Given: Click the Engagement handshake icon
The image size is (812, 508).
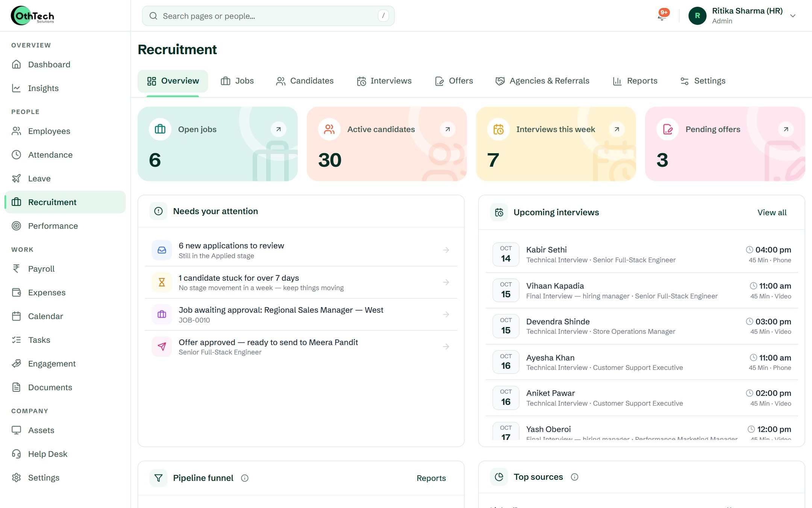Looking at the screenshot, I should (x=16, y=364).
